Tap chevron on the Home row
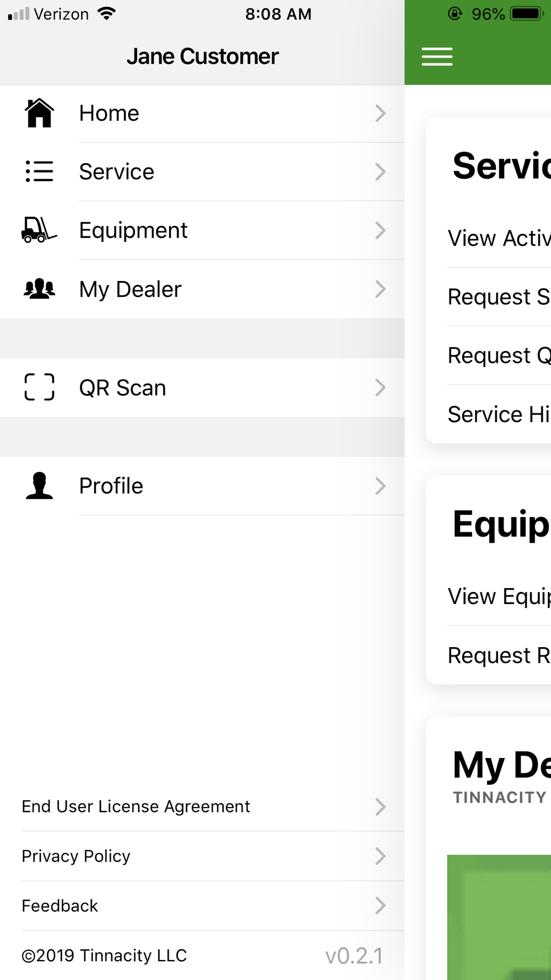 click(x=380, y=114)
